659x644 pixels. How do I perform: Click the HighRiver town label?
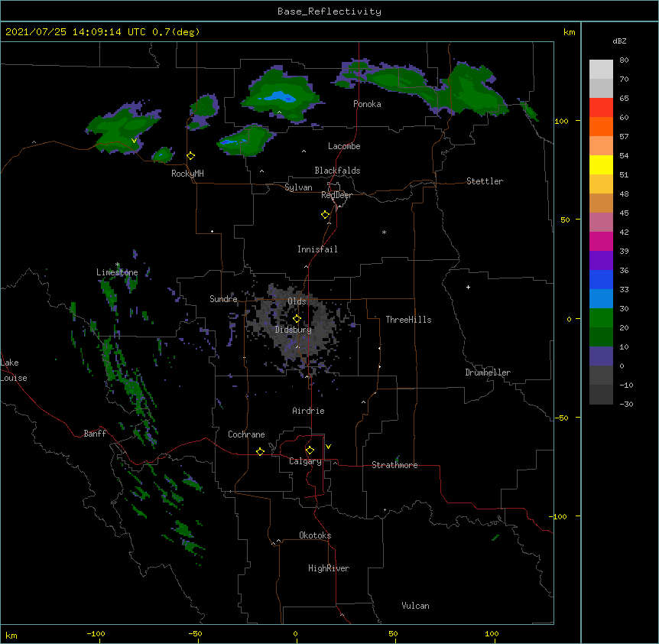click(329, 568)
